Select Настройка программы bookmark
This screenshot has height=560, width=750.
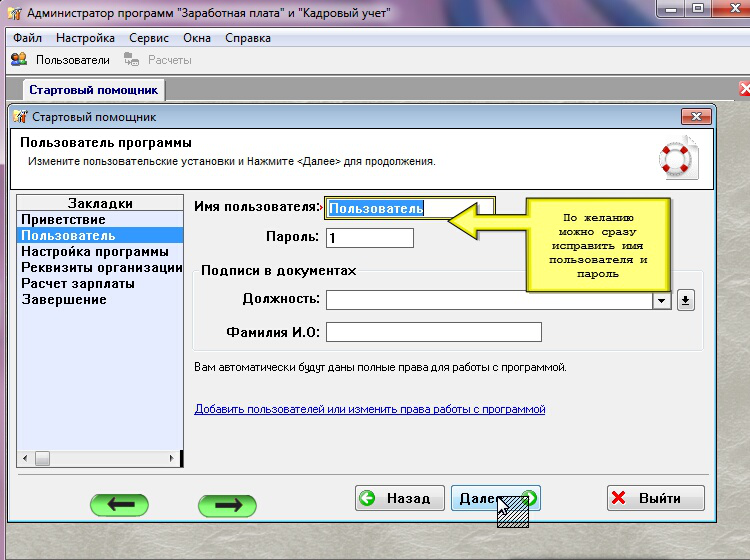[100, 252]
